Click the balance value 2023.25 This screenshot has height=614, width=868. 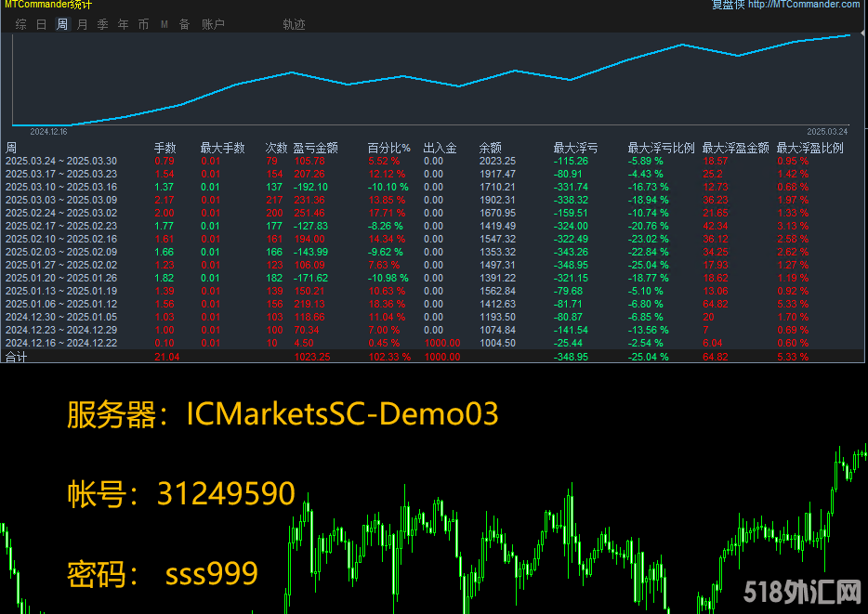coord(497,161)
